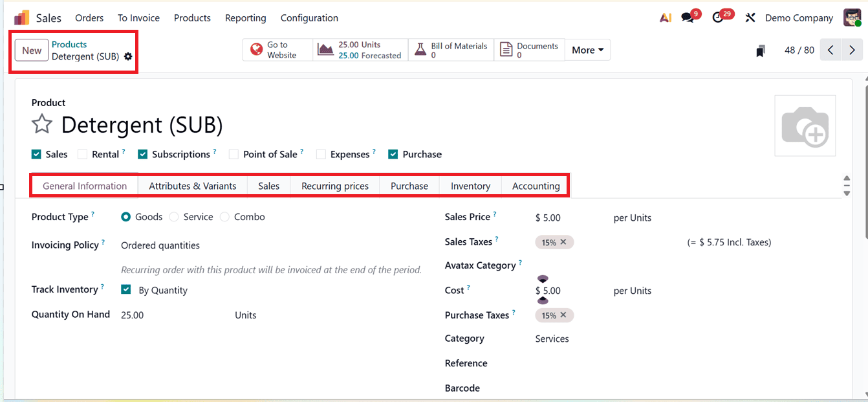Image resolution: width=868 pixels, height=402 pixels.
Task: Navigate to next record with right chevron
Action: 852,49
